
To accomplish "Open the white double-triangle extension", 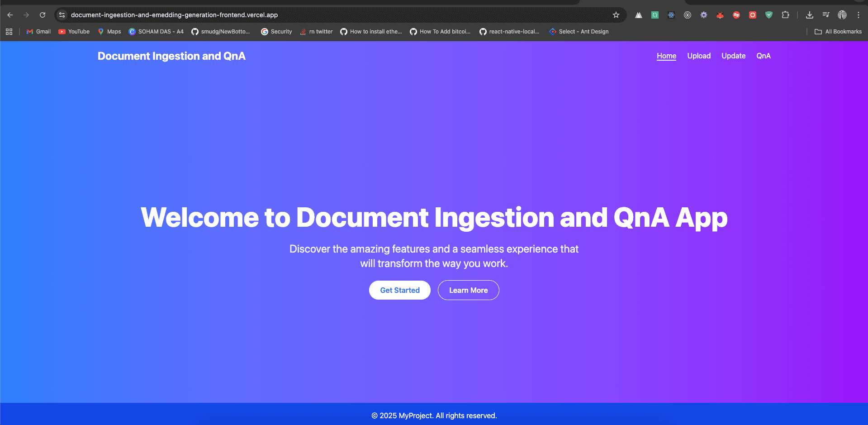I will point(639,15).
